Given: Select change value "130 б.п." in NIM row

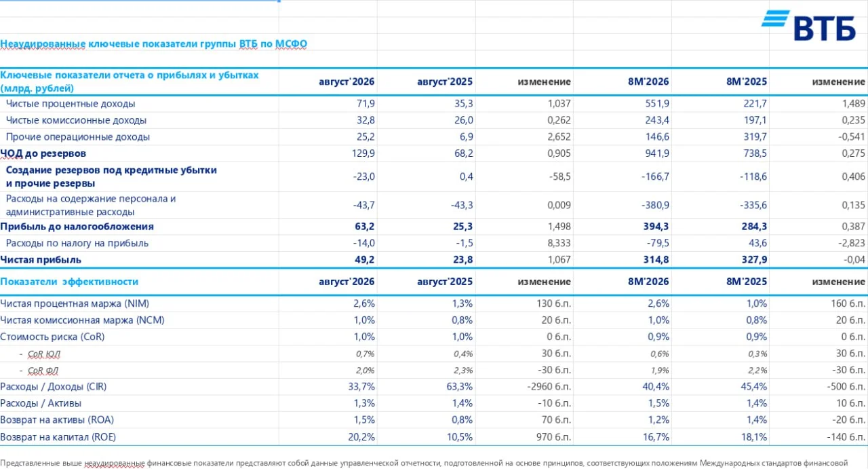Looking at the screenshot, I should point(553,303).
